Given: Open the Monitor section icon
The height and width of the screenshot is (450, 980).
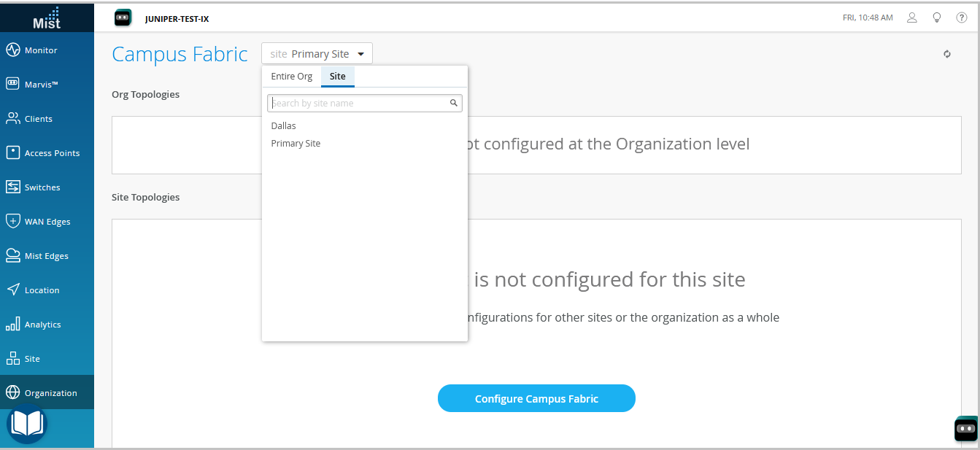Looking at the screenshot, I should (x=12, y=50).
